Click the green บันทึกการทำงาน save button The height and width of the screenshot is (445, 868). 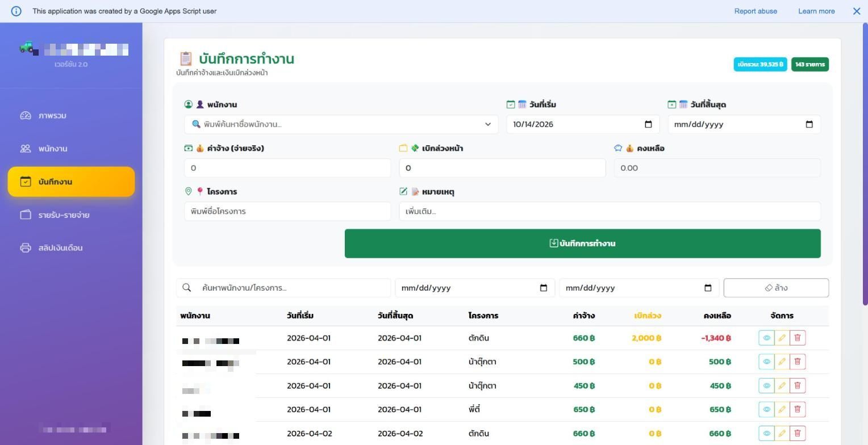[x=582, y=244]
